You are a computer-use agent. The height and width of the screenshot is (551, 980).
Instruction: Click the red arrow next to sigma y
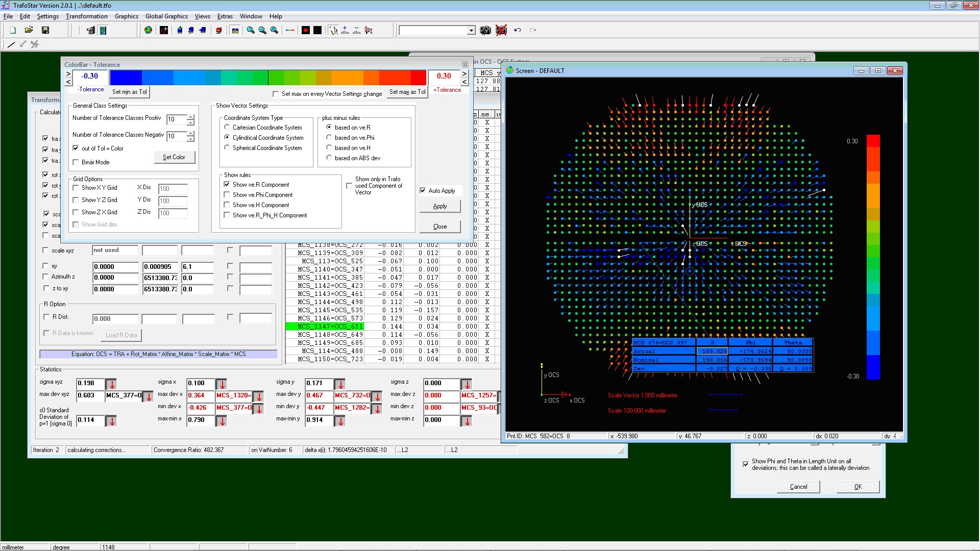click(x=340, y=384)
